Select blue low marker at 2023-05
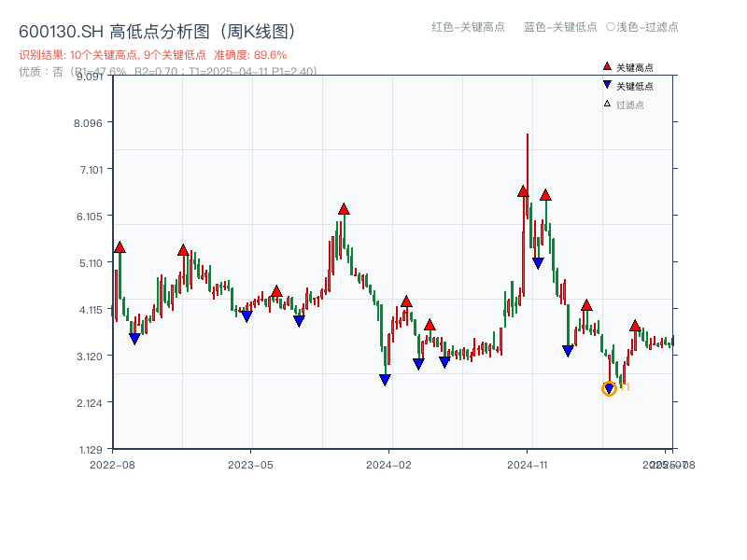The image size is (747, 560). [x=247, y=316]
